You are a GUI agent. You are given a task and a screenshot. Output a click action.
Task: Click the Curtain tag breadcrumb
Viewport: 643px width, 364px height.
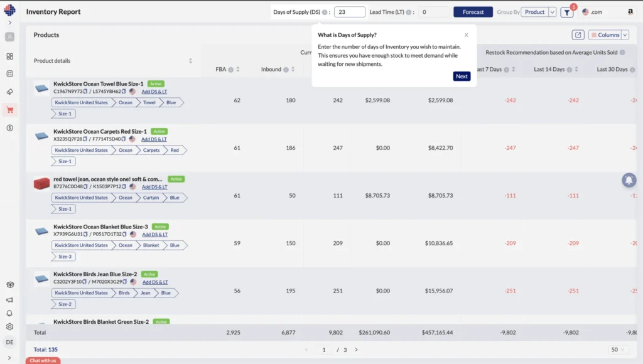pyautogui.click(x=151, y=198)
